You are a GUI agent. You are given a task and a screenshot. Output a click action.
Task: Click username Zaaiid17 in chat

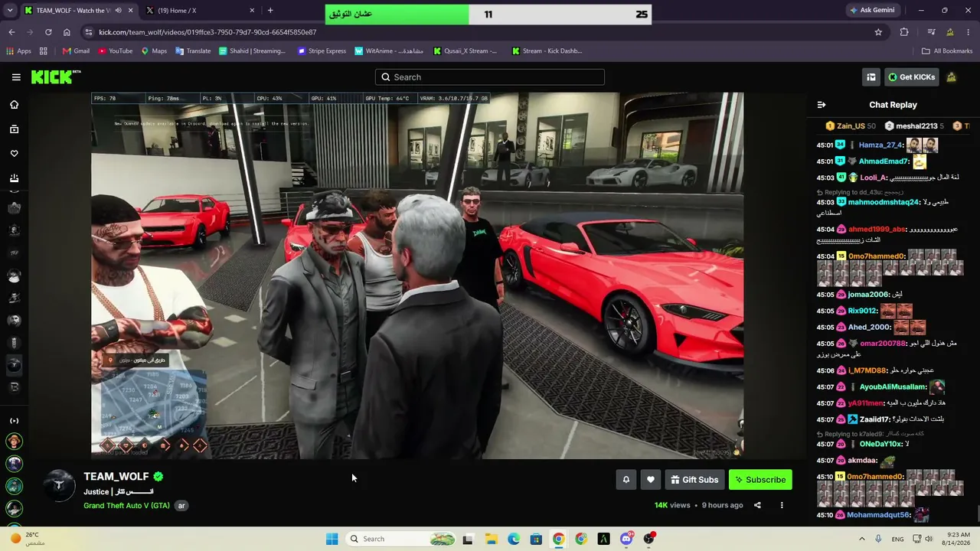(874, 420)
